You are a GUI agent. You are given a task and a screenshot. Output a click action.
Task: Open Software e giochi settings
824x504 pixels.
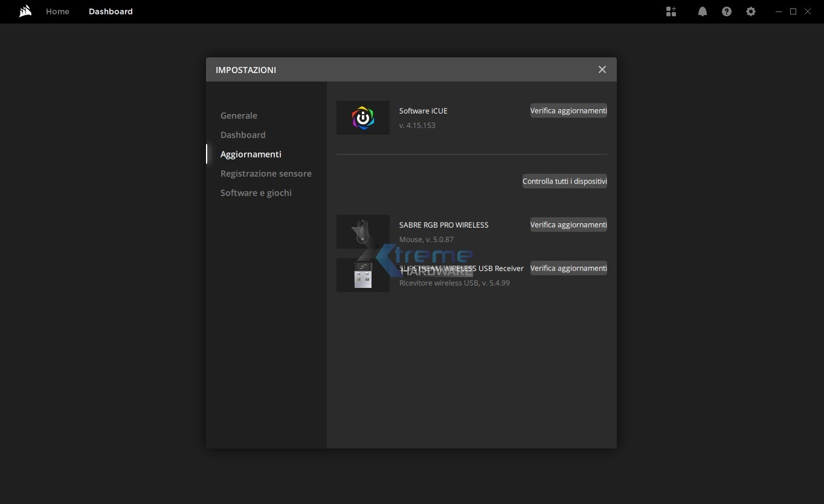pyautogui.click(x=256, y=193)
